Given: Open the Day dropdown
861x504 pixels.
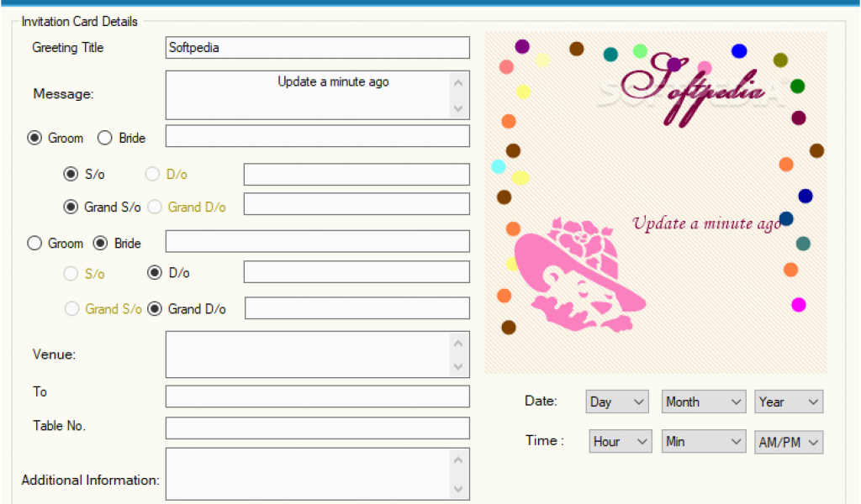Looking at the screenshot, I should pyautogui.click(x=616, y=402).
